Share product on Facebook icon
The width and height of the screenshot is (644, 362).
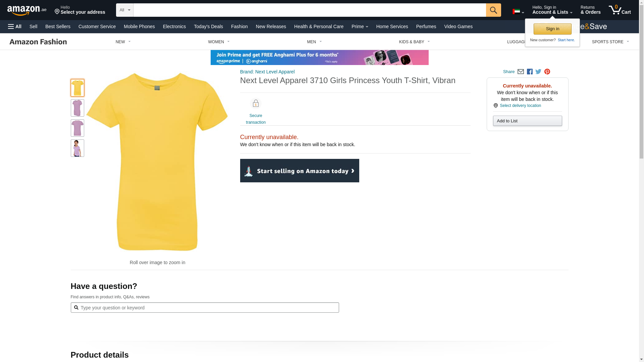pos(530,72)
